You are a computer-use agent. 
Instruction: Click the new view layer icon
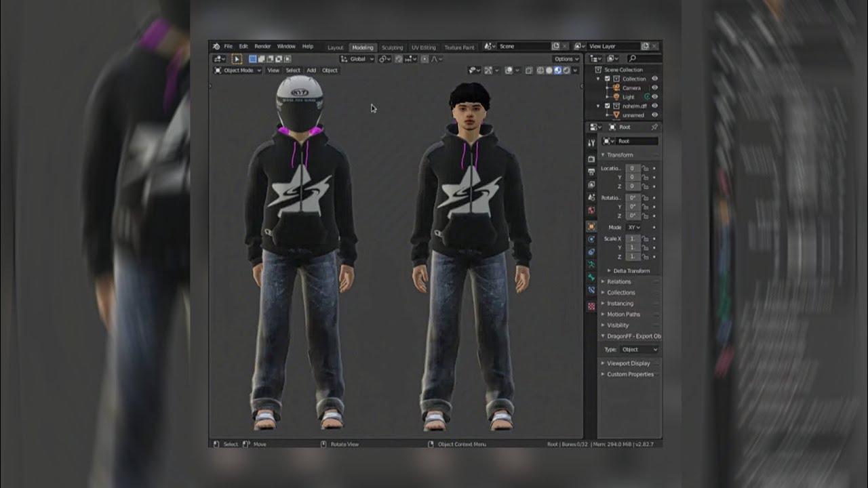[645, 46]
